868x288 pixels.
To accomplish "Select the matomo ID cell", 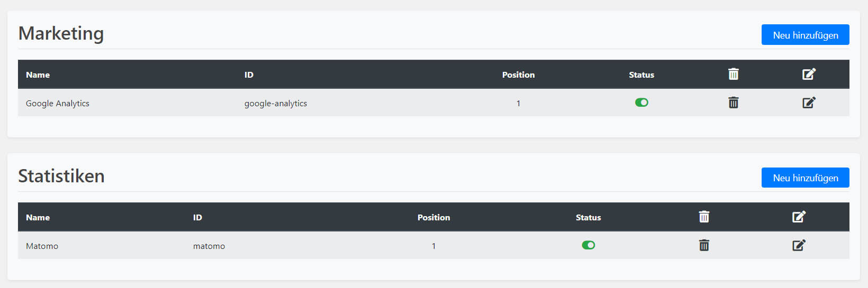I will tap(209, 246).
